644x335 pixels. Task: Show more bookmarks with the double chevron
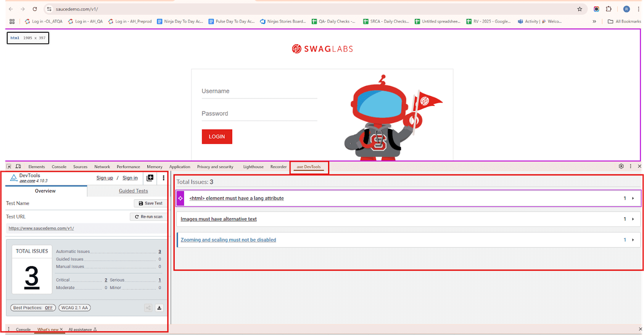[594, 21]
